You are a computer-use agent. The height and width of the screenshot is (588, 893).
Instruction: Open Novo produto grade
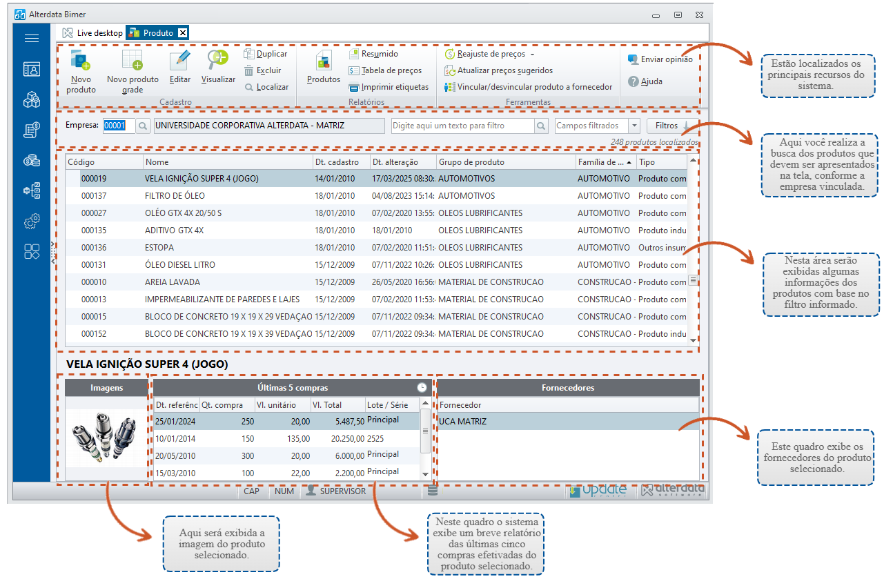point(133,60)
